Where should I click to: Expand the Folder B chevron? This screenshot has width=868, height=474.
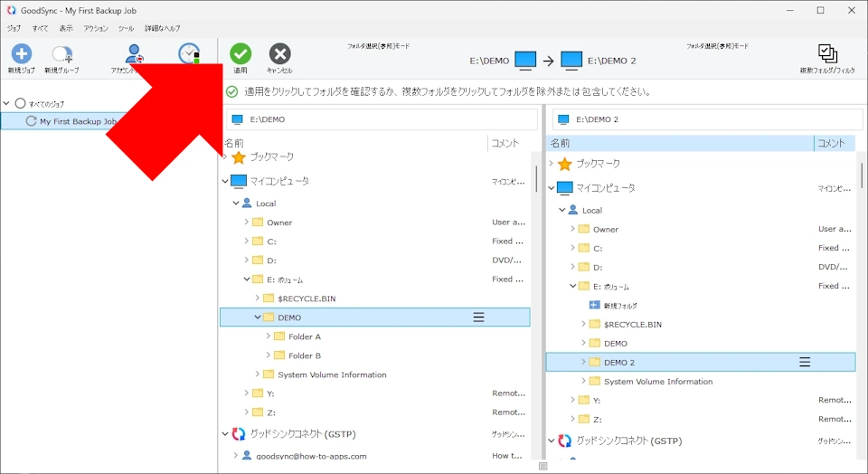click(268, 355)
